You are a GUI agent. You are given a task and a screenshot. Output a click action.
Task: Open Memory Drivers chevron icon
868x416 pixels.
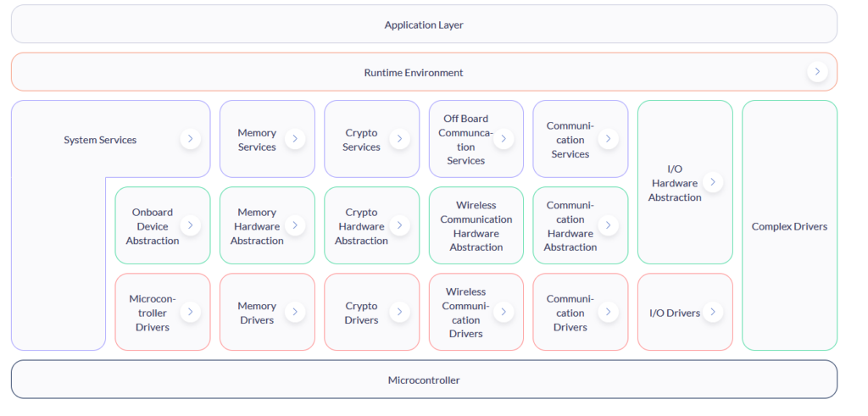pos(294,312)
